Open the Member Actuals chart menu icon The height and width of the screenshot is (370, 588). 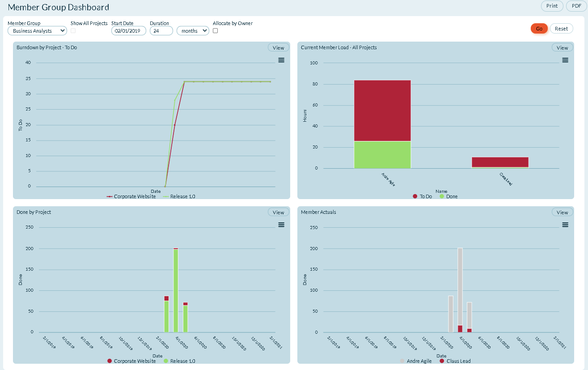[565, 225]
